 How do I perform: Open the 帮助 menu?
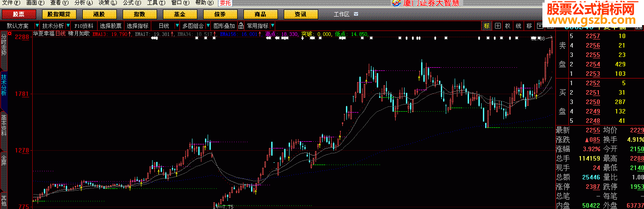click(205, 3)
